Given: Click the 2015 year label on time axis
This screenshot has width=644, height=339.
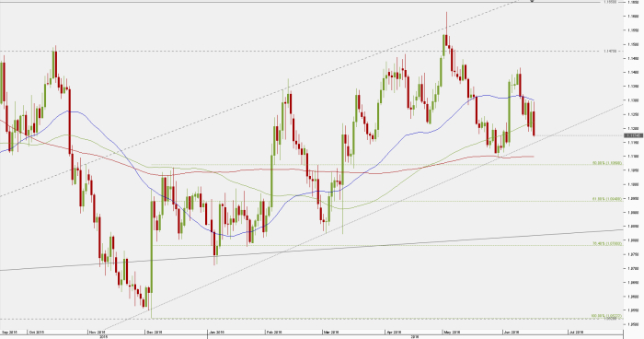Looking at the screenshot, I should click(x=104, y=336).
